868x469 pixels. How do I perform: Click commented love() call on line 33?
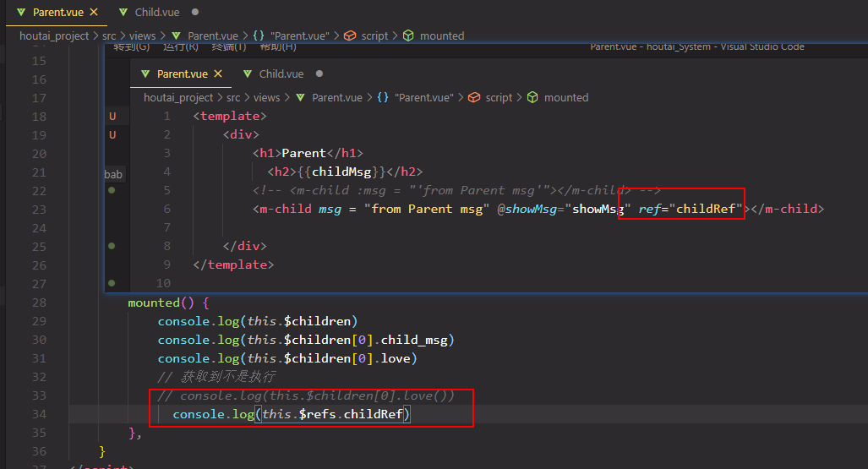tap(306, 395)
